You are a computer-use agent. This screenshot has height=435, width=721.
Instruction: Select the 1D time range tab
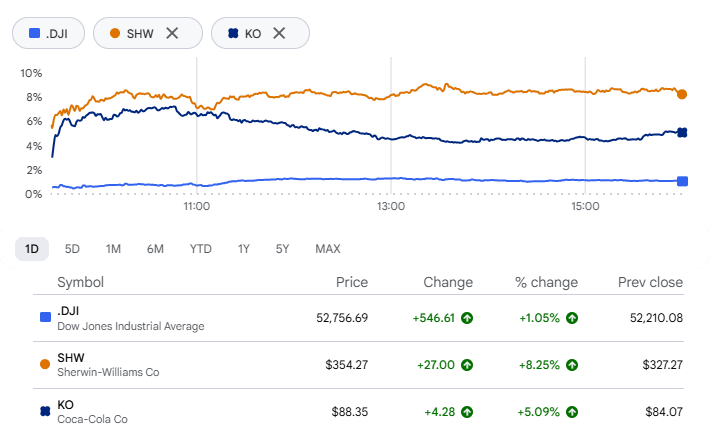pyautogui.click(x=32, y=249)
